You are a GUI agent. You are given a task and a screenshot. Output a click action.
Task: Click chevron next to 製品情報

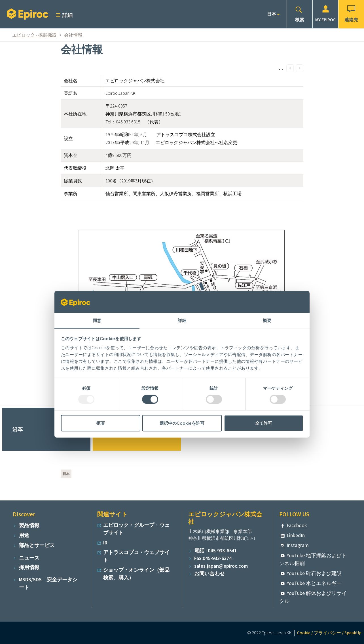point(15,526)
